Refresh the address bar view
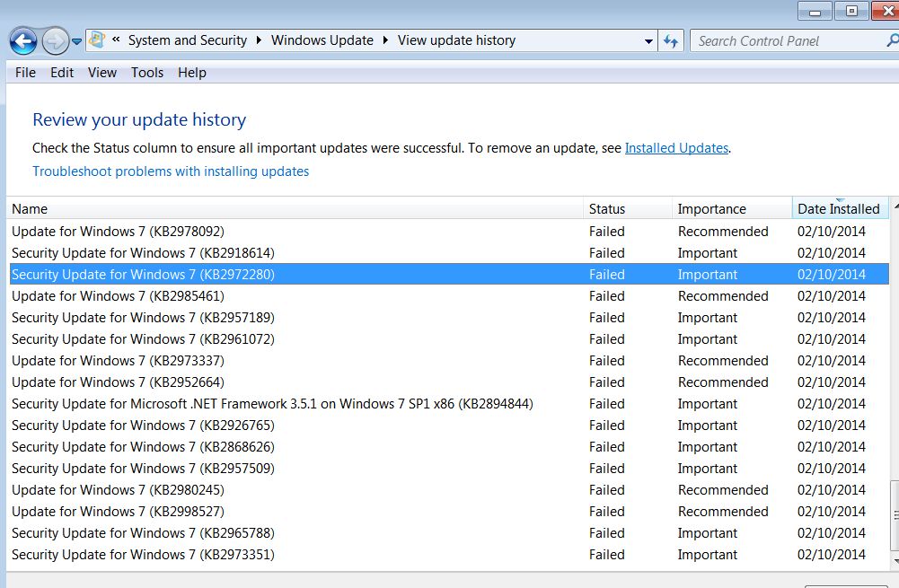 [x=670, y=40]
